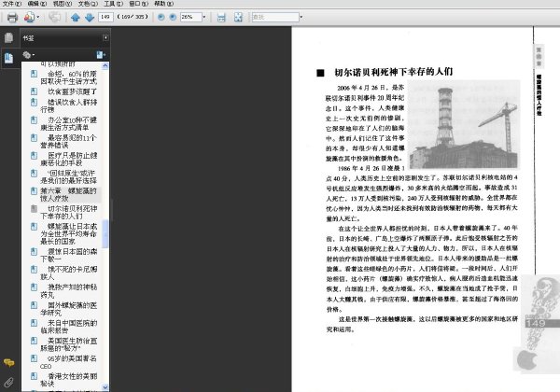Click the greyed collaborate icon in the toolbar
Image resolution: width=560 pixels, height=392 pixels.
point(54,17)
